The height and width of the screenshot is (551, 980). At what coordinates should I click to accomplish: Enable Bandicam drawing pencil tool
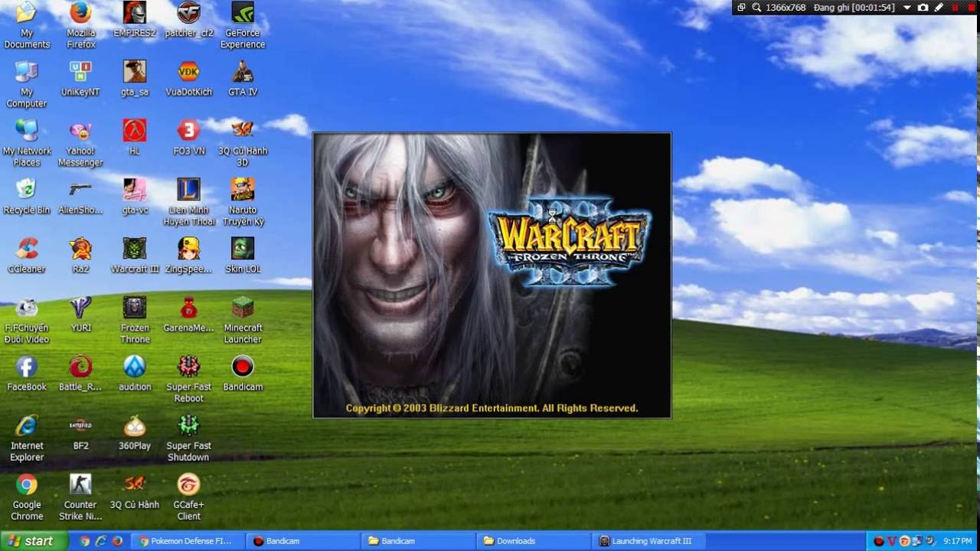939,8
